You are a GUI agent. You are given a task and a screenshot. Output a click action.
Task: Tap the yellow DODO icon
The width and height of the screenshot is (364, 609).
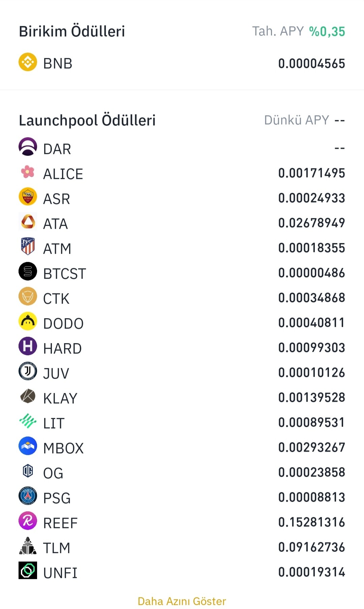click(x=28, y=321)
